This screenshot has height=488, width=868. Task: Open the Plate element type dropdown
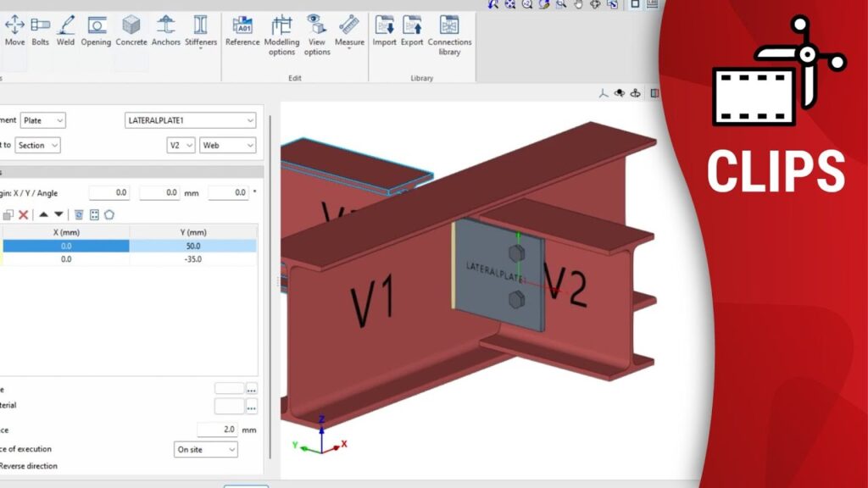tap(43, 121)
